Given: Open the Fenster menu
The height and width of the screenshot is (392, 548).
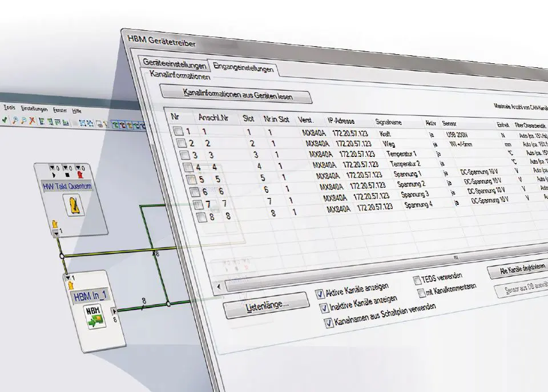Looking at the screenshot, I should coord(60,110).
